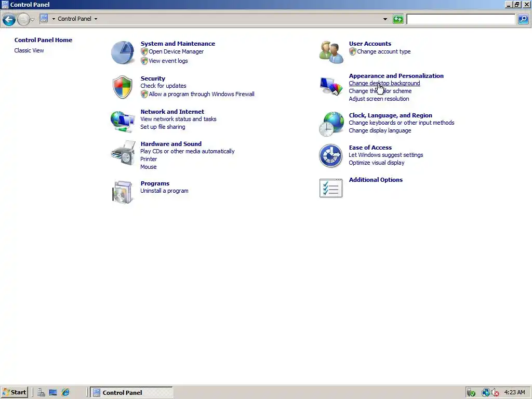Go to Control Panel Home
This screenshot has height=399, width=532.
43,39
